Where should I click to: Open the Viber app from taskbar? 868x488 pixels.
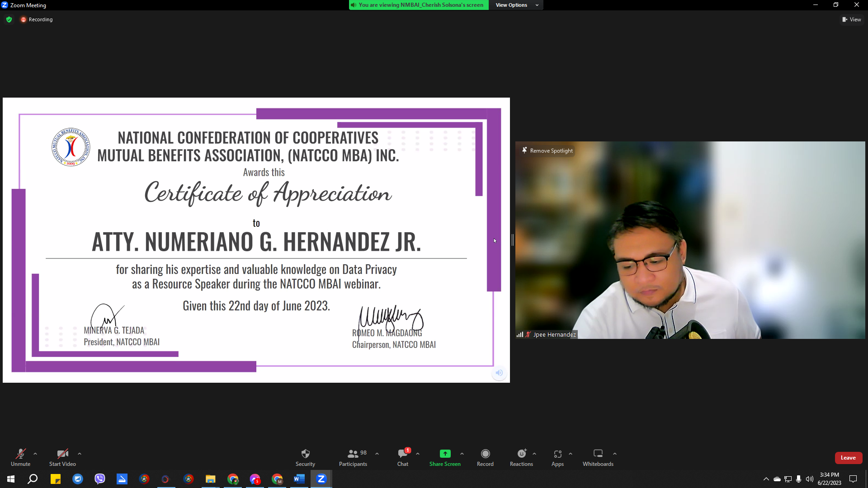pyautogui.click(x=100, y=479)
